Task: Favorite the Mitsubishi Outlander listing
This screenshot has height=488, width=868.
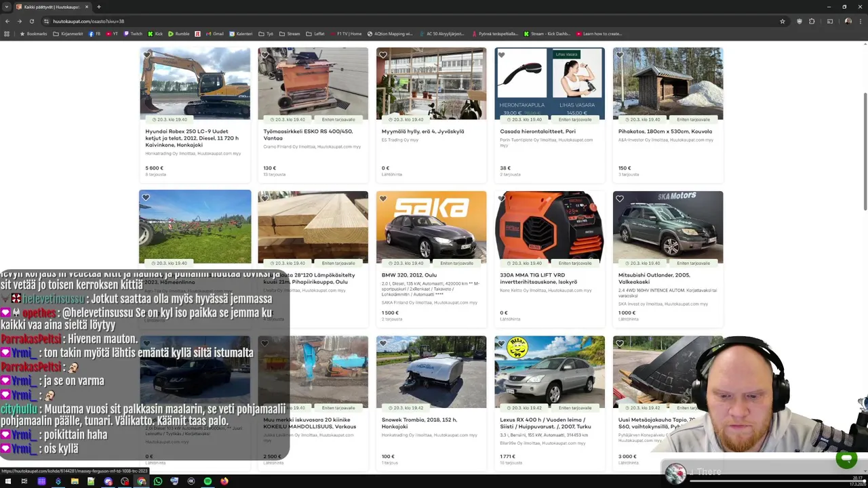Action: [620, 199]
